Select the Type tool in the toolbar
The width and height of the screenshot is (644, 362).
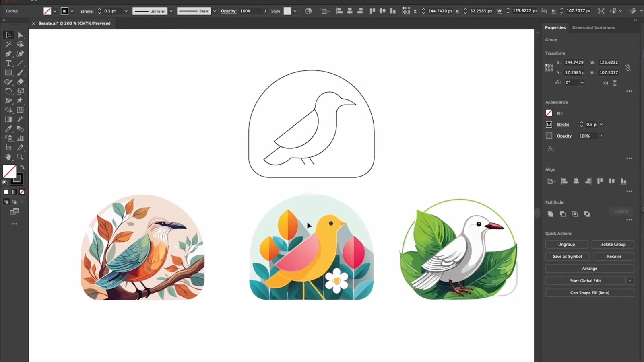8,63
